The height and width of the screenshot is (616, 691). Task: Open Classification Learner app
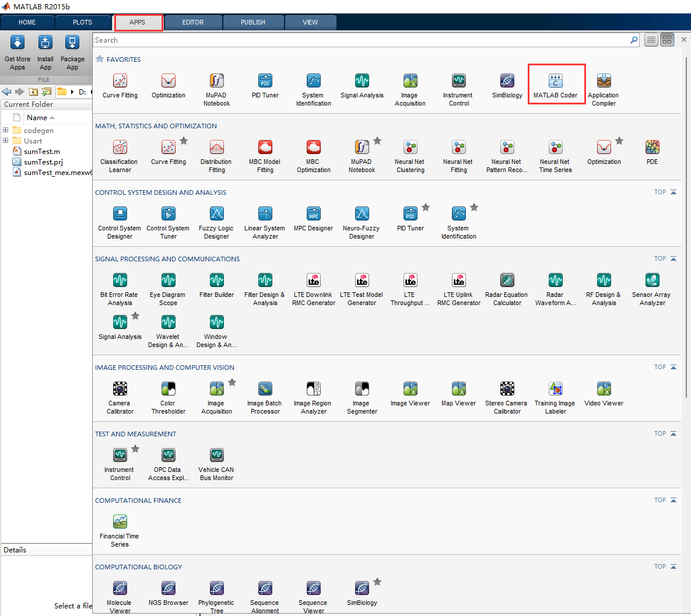coord(120,156)
